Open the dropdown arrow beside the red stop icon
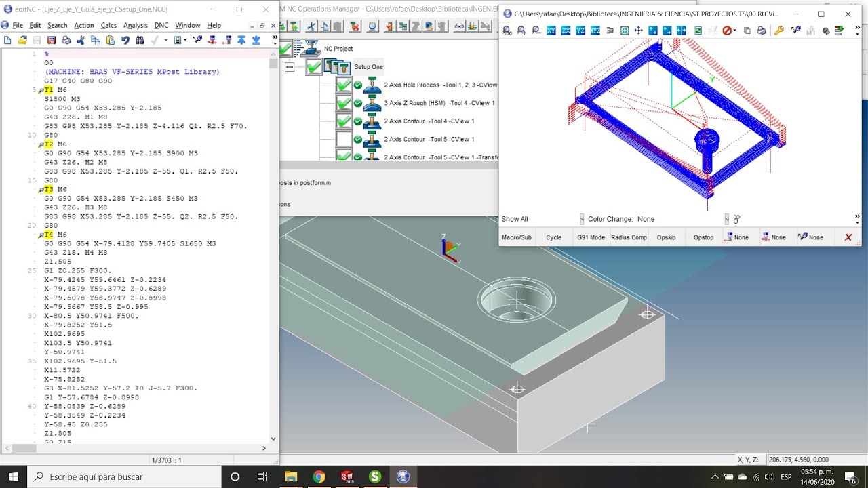This screenshot has width=868, height=488. [x=736, y=31]
